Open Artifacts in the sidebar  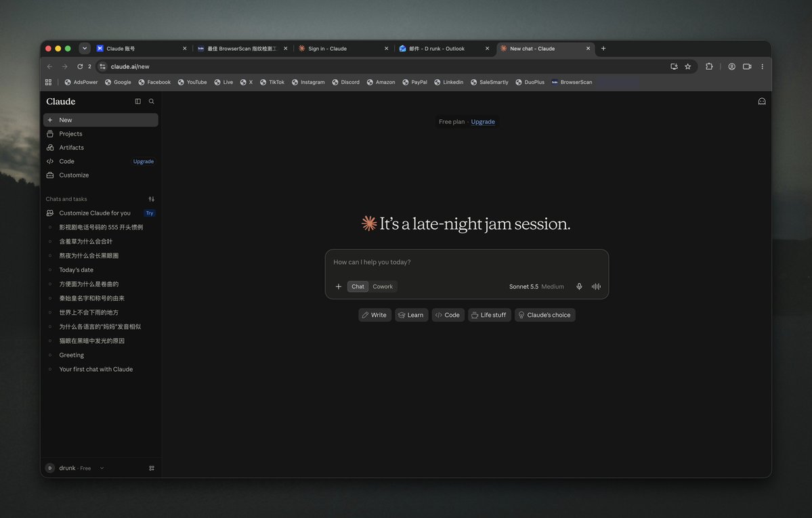(x=100, y=148)
